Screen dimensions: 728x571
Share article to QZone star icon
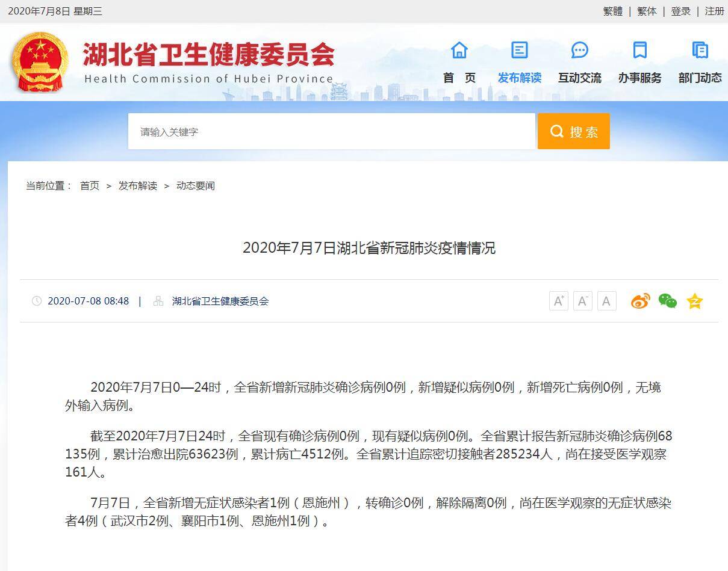click(694, 301)
